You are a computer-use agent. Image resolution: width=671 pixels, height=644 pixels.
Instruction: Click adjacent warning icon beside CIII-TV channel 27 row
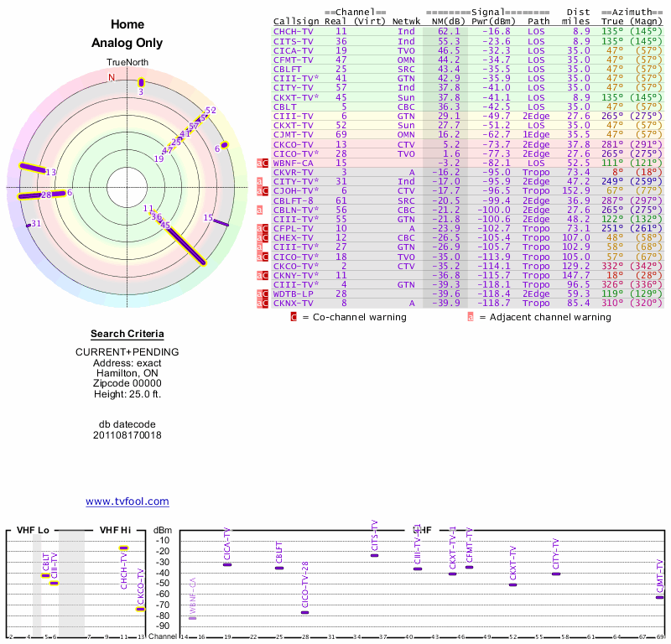click(x=261, y=247)
